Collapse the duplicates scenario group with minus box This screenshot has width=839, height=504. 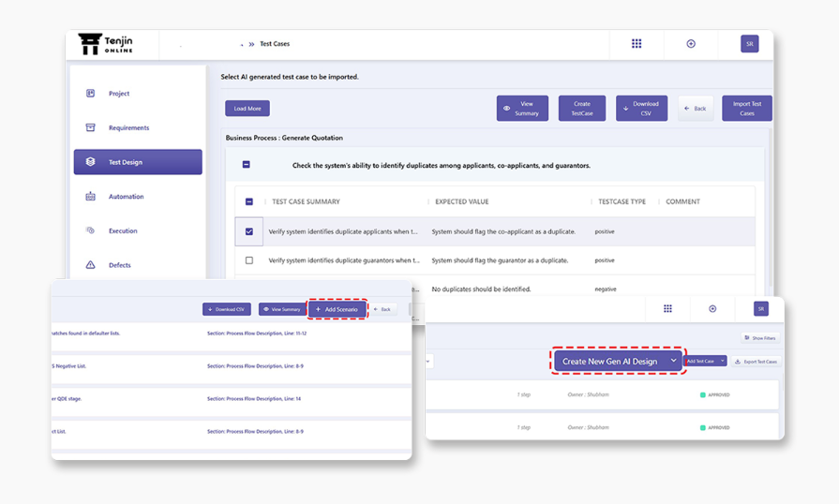tap(247, 165)
